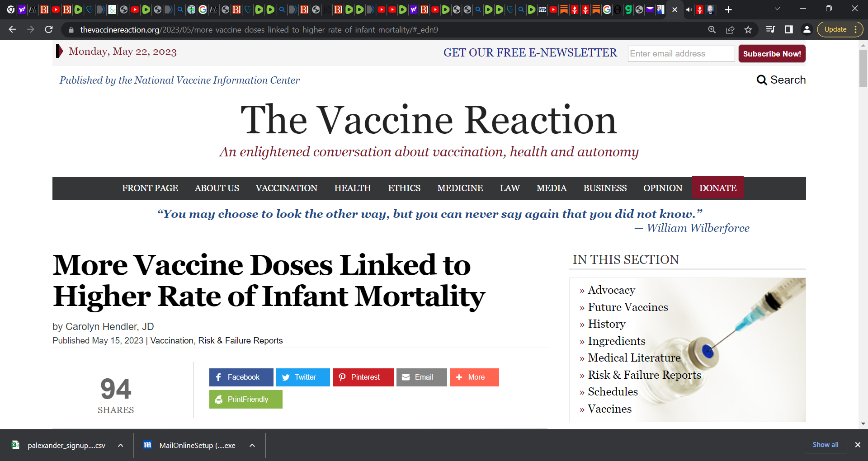Open the Future Vaccines section link
Image resolution: width=868 pixels, height=461 pixels.
pos(628,307)
